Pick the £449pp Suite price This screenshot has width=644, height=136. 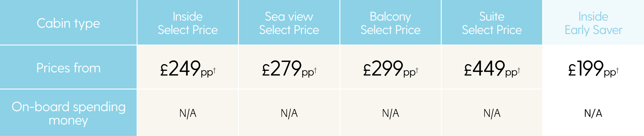click(492, 69)
